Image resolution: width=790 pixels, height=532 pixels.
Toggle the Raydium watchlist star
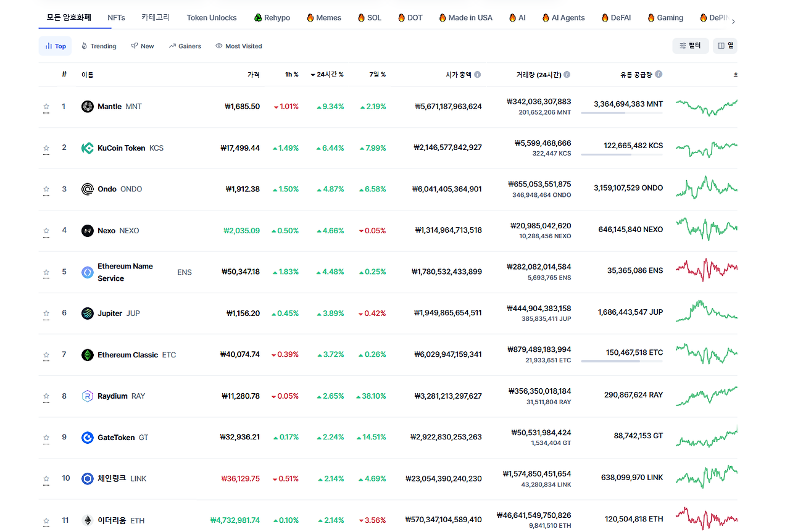[46, 396]
